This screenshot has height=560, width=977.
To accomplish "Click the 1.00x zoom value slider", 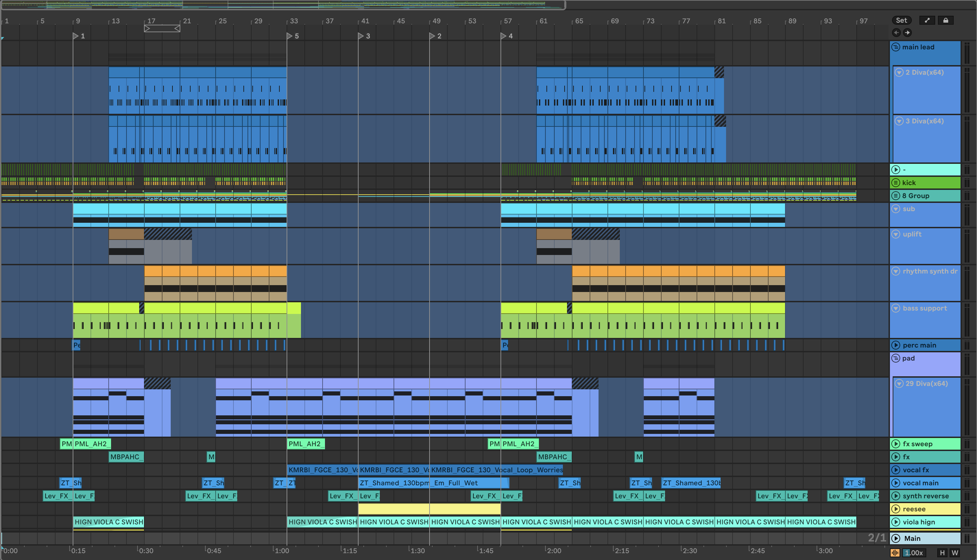I will tap(914, 553).
